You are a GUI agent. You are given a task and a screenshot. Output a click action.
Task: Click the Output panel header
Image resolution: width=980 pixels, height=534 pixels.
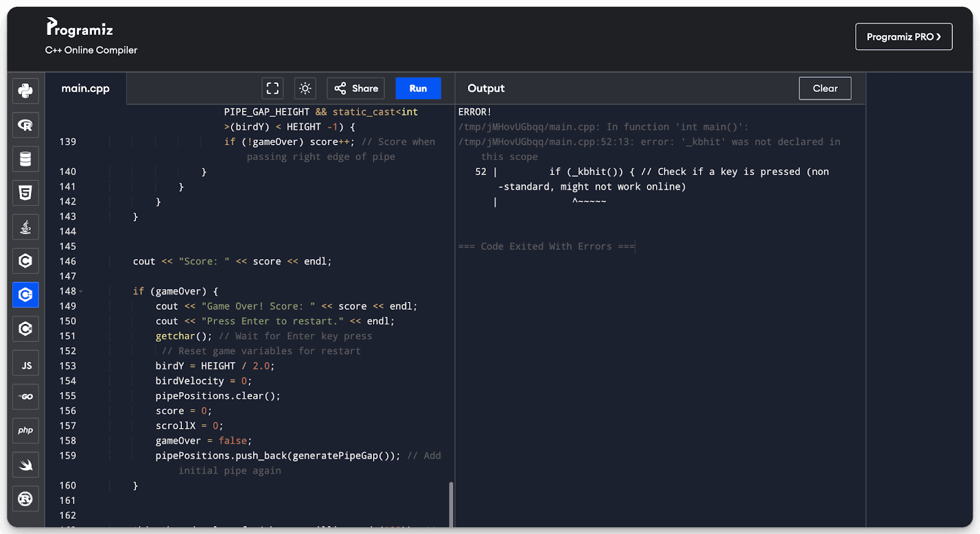486,88
